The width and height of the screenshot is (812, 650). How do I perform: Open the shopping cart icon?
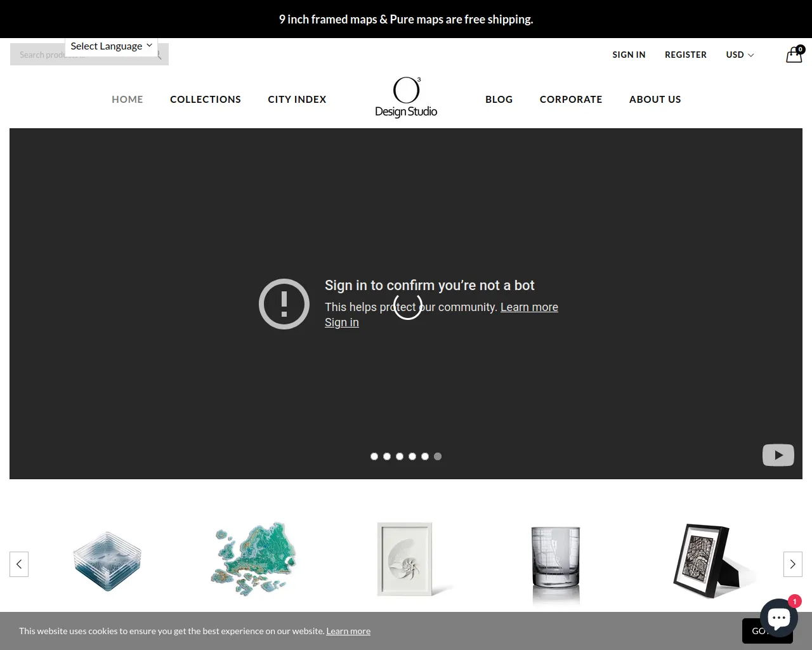pyautogui.click(x=794, y=55)
